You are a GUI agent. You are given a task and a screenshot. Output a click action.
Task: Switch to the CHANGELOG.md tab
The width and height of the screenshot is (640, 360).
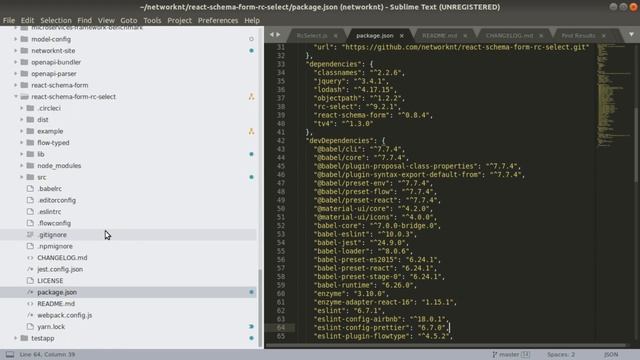509,36
